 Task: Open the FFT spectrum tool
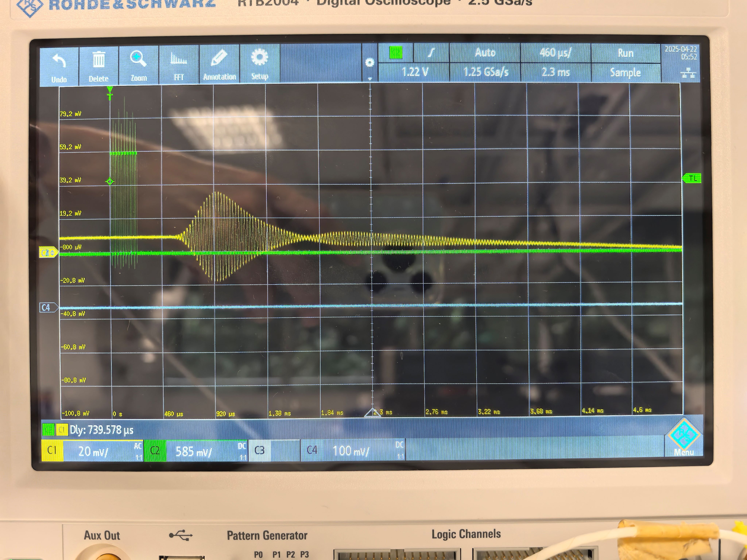(x=179, y=59)
